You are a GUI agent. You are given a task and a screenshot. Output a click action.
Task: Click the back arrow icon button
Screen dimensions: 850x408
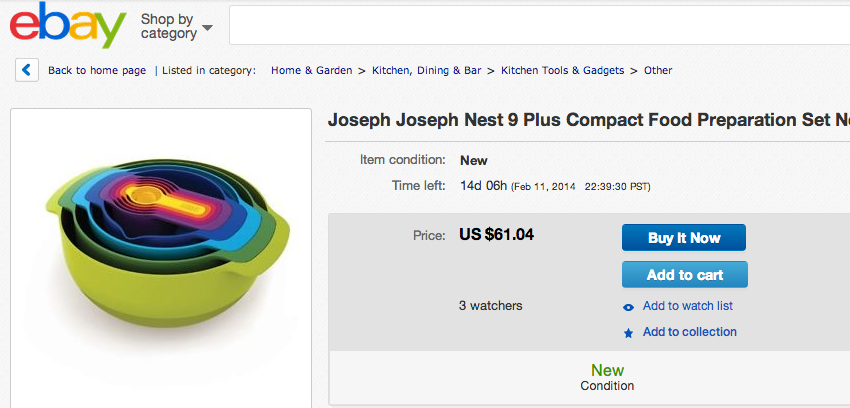pyautogui.click(x=27, y=70)
